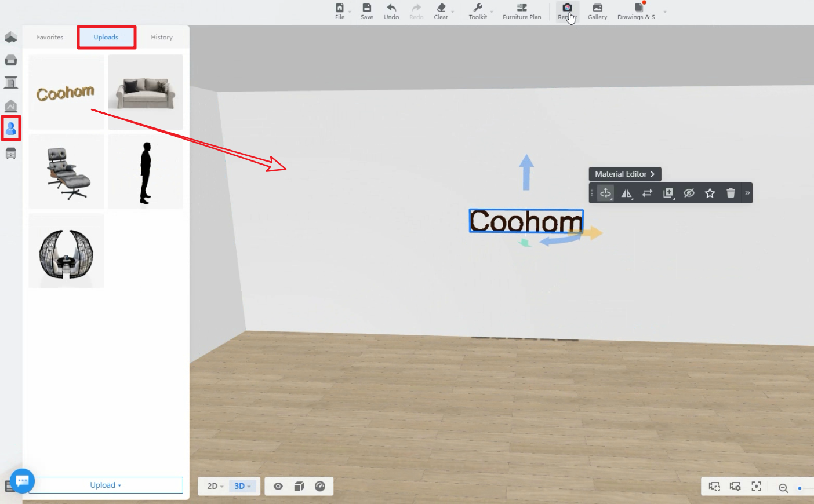Click the Save icon in top toolbar

click(x=366, y=11)
